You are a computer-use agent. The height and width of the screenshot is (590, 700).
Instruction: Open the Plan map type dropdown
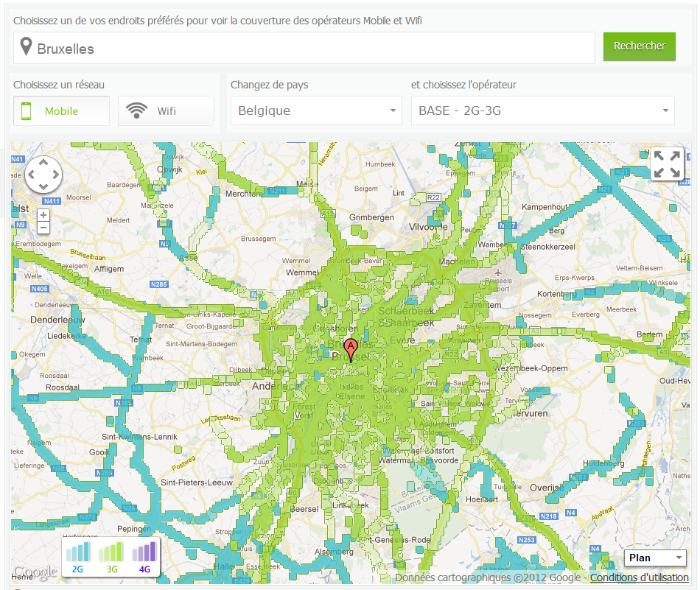[655, 558]
